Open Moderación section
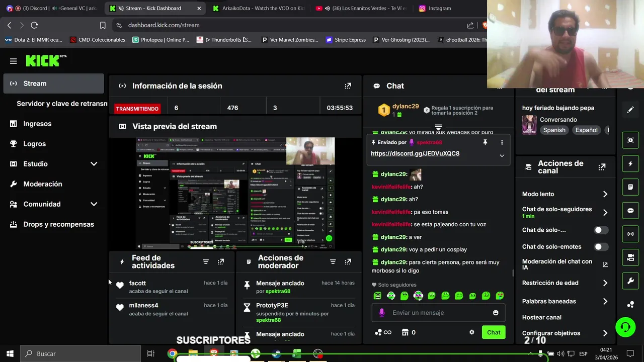 (x=53, y=184)
